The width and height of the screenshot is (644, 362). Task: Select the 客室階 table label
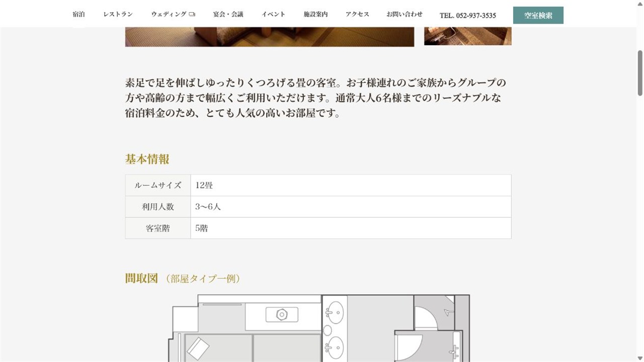[158, 228]
